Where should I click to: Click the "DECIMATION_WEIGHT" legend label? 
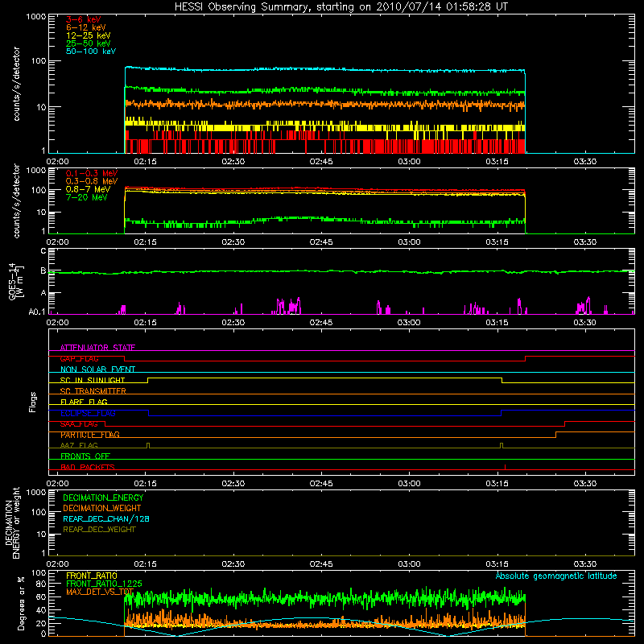coord(102,508)
